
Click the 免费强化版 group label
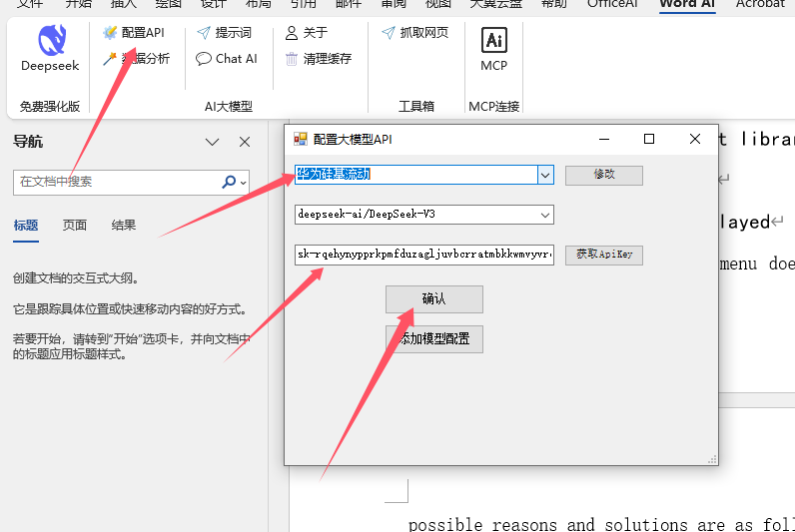tap(50, 107)
